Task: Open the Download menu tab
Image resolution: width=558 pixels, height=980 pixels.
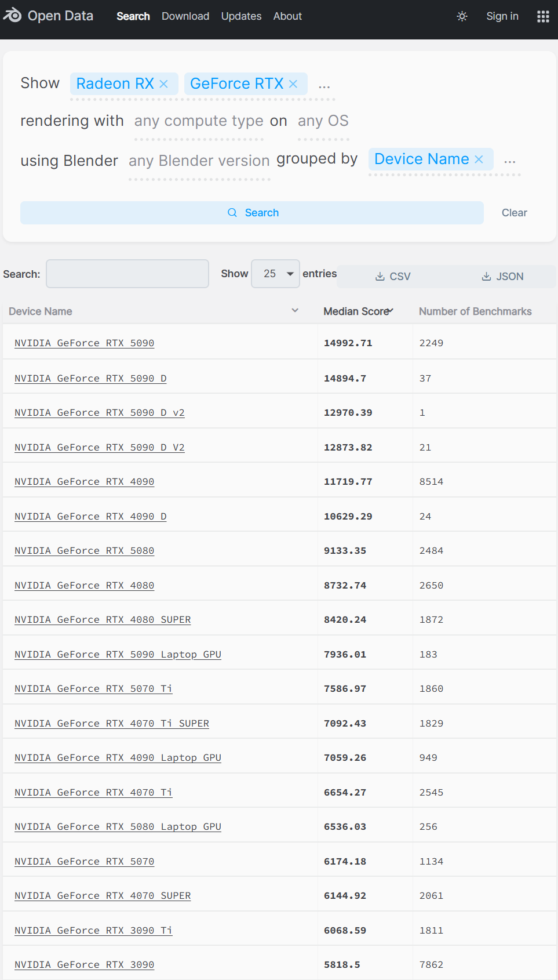Action: (x=185, y=16)
